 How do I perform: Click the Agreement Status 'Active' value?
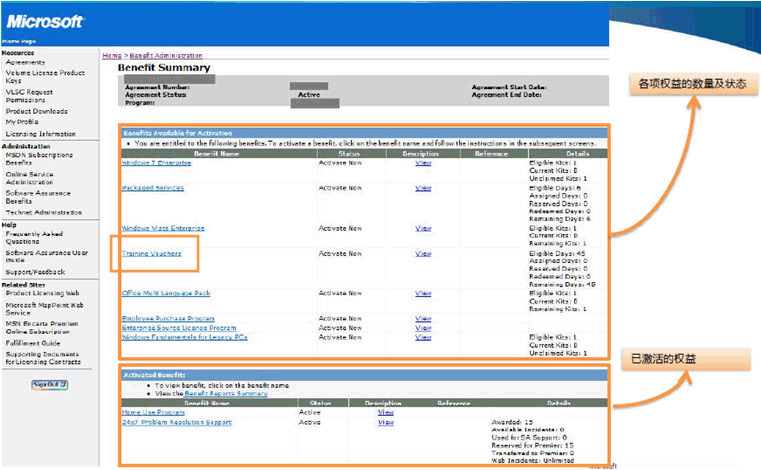click(x=309, y=95)
